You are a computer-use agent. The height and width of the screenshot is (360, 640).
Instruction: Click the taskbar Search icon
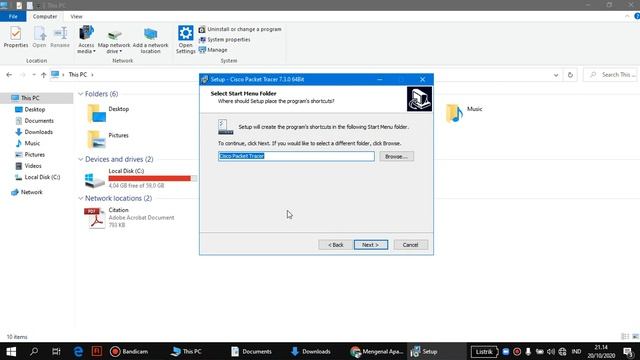pyautogui.click(x=34, y=351)
